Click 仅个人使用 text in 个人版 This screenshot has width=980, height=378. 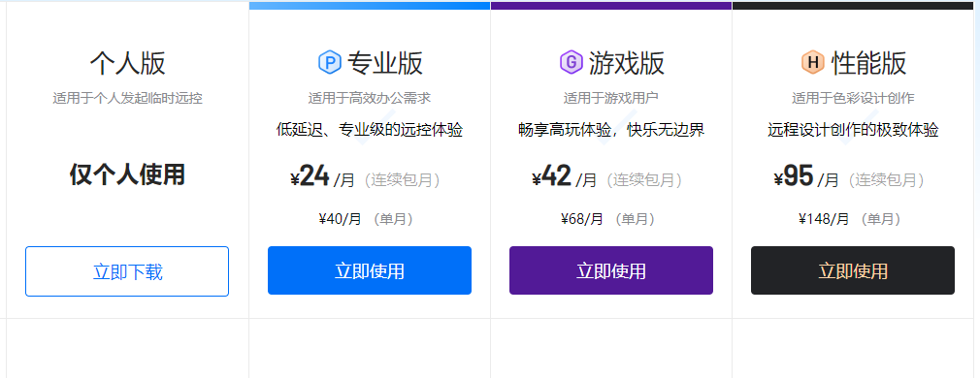coord(127,174)
